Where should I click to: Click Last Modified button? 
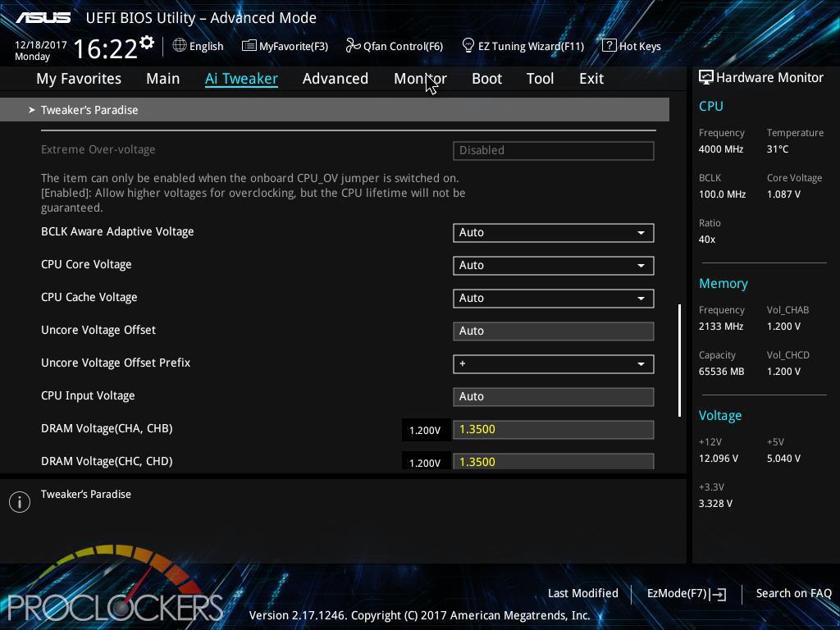[583, 593]
